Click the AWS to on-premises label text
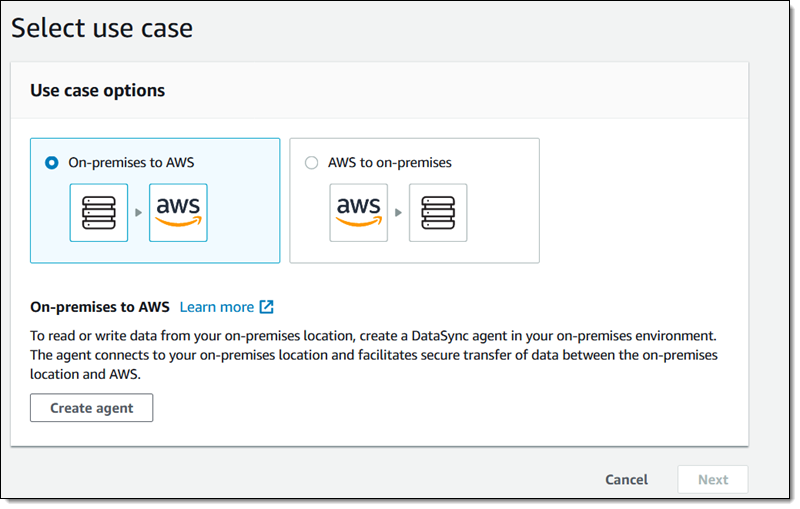The width and height of the screenshot is (800, 509). pyautogui.click(x=390, y=163)
